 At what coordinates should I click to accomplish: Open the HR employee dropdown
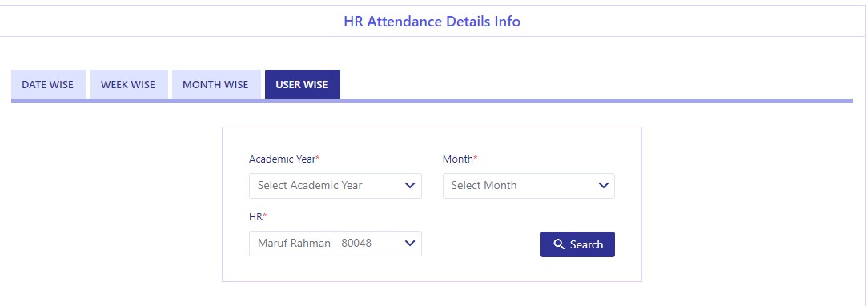(336, 243)
